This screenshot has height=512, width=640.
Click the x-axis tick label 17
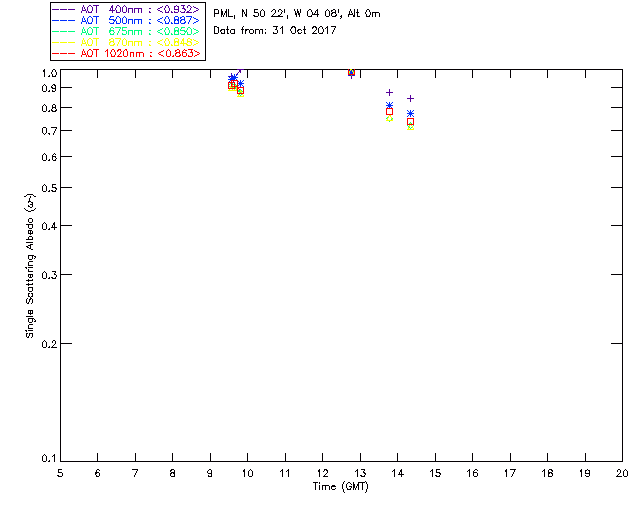click(x=510, y=473)
